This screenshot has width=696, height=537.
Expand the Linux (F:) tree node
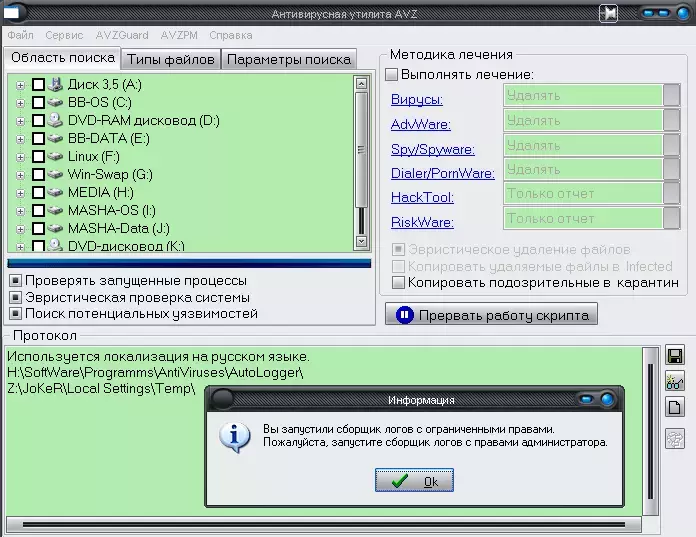point(20,157)
